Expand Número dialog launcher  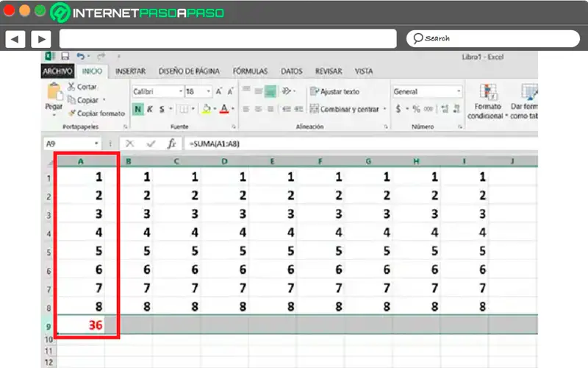[x=460, y=127]
